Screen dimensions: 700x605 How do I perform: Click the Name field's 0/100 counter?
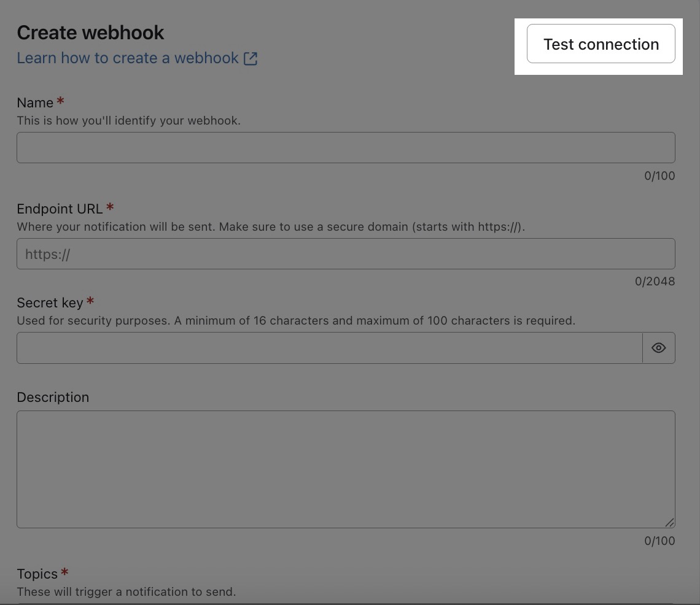point(659,176)
